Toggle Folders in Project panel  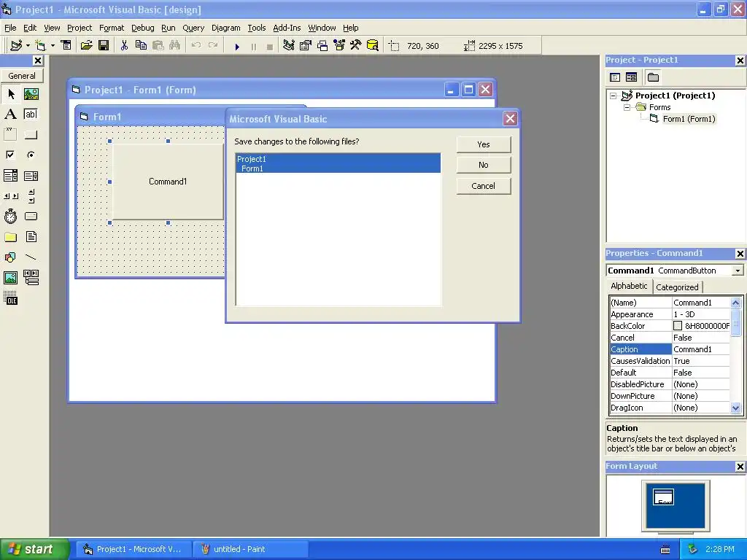pyautogui.click(x=653, y=77)
